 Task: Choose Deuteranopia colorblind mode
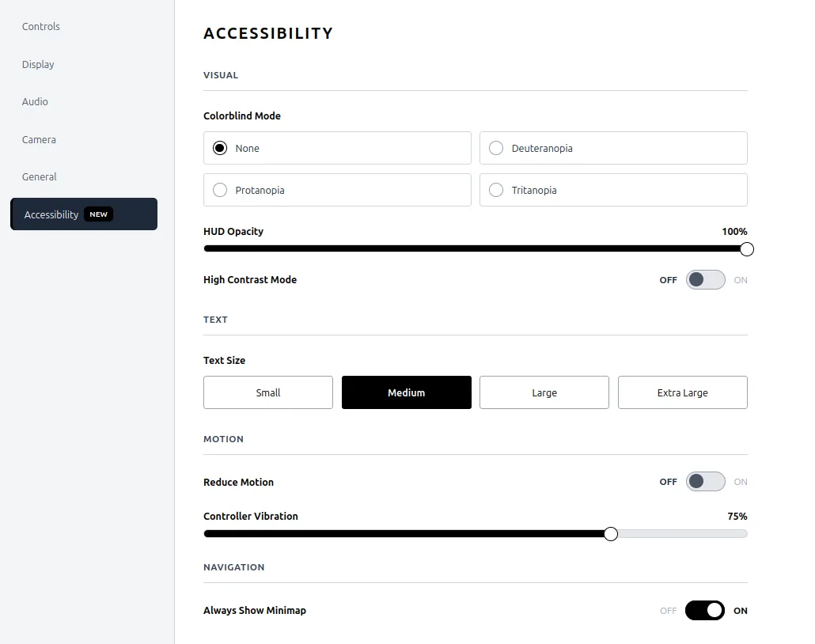[613, 148]
